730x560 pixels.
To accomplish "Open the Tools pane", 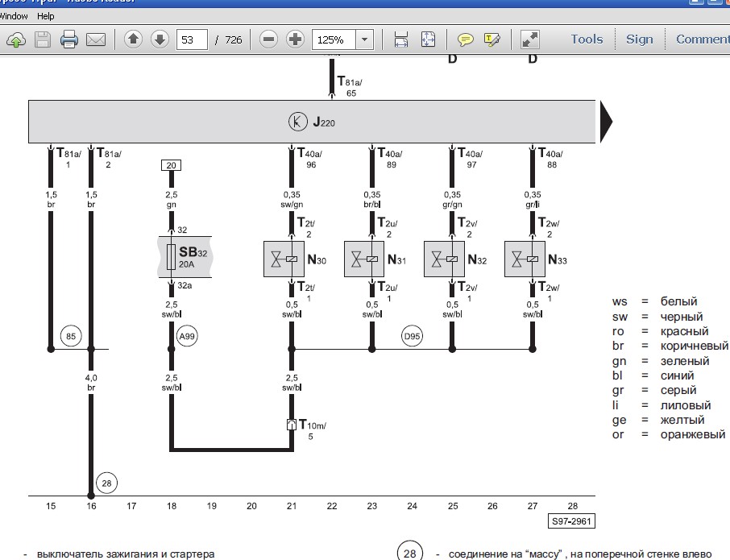I will [587, 39].
